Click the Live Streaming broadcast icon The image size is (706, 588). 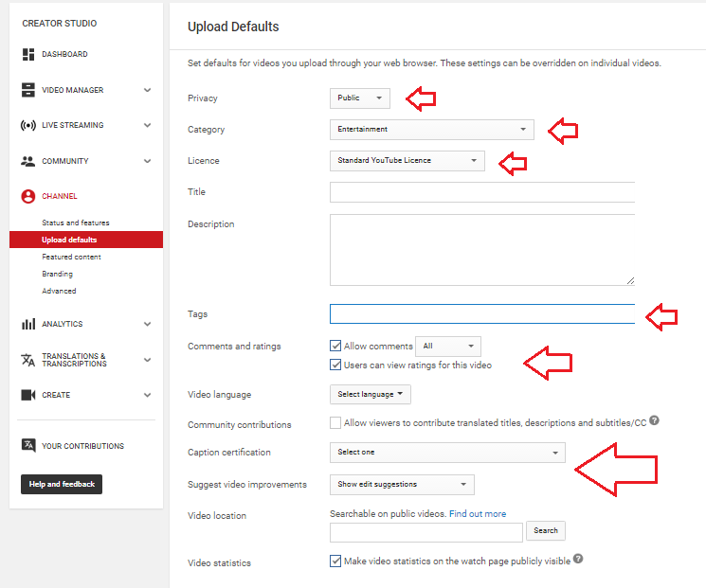[27, 125]
